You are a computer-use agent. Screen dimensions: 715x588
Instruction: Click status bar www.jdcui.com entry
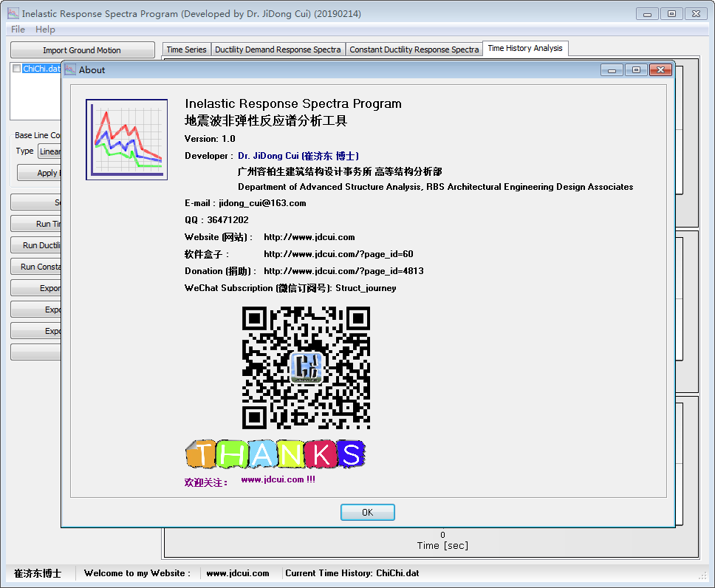tap(238, 573)
